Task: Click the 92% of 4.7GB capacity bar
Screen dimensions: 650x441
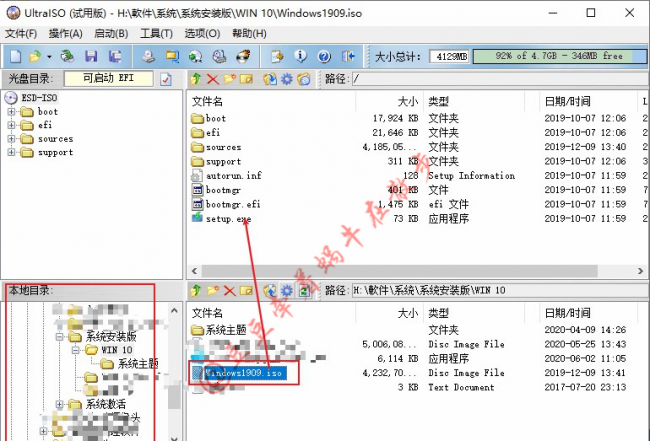Action: click(x=559, y=56)
